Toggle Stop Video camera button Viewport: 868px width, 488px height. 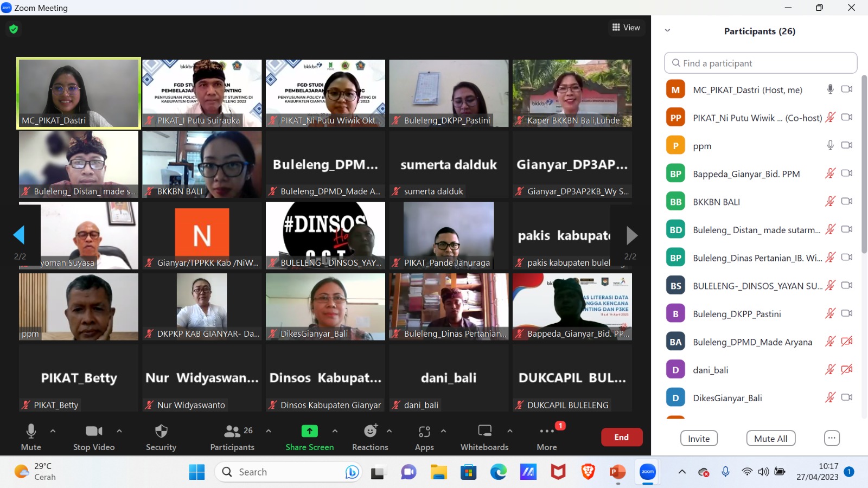click(x=94, y=432)
